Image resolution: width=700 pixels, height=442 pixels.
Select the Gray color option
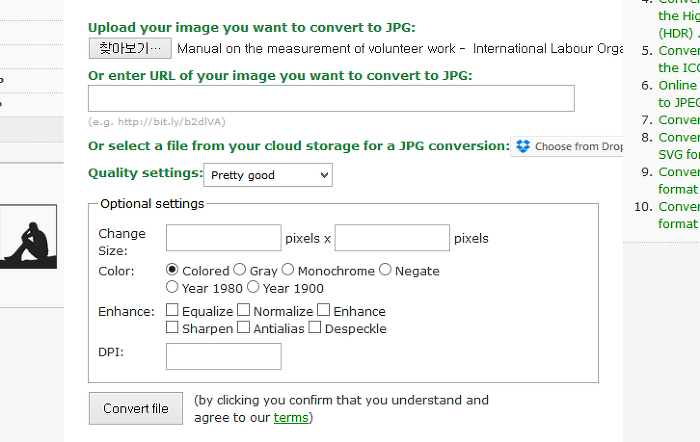coord(240,270)
